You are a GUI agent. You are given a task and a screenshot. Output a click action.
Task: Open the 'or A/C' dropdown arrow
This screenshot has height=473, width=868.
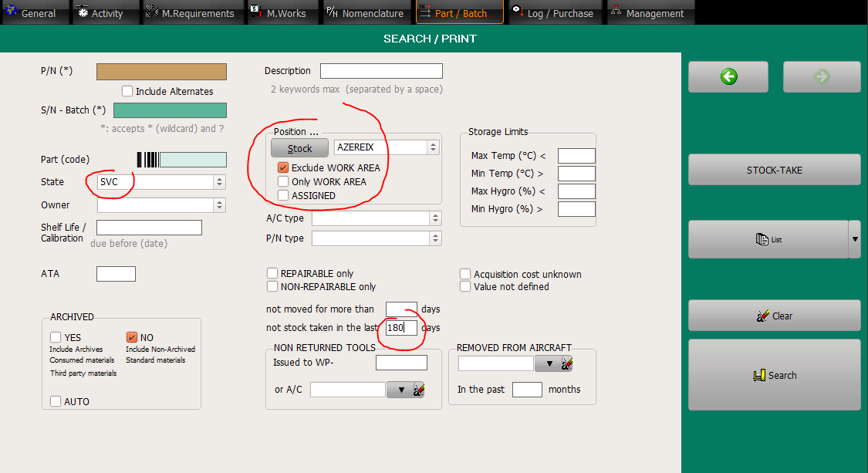[400, 390]
